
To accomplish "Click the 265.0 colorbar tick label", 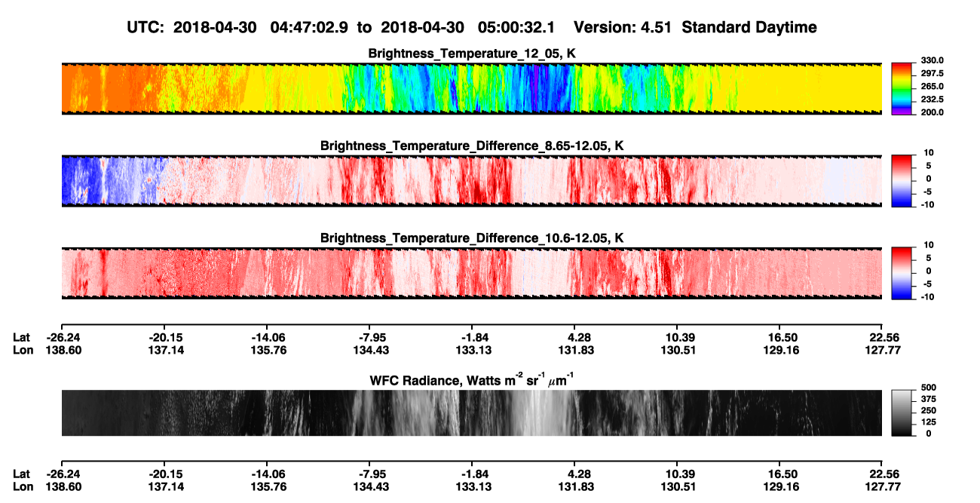I will point(932,86).
